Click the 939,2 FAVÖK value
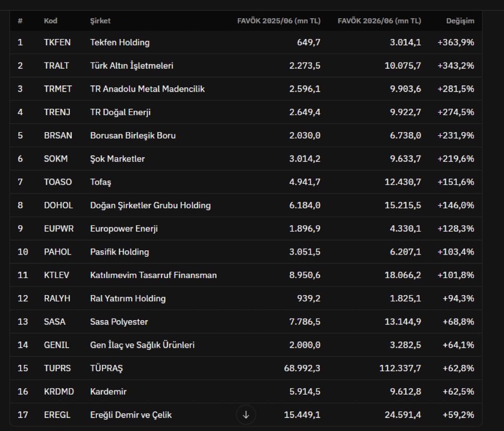This screenshot has height=431, width=504. click(309, 298)
